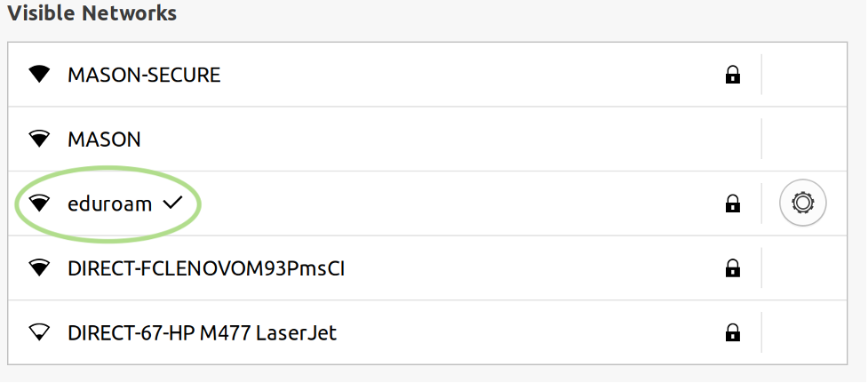Connect to the MASON network
This screenshot has width=868, height=383.
pos(104,140)
